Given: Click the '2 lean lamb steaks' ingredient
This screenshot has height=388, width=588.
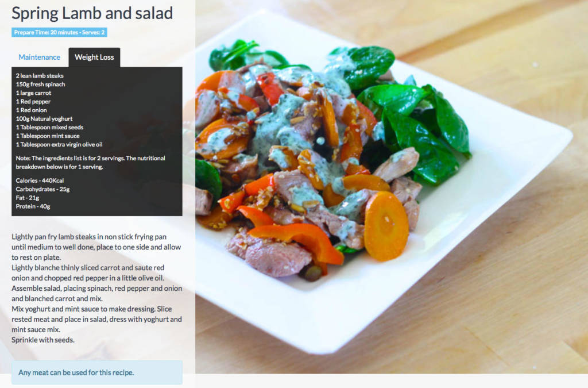Looking at the screenshot, I should point(40,76).
